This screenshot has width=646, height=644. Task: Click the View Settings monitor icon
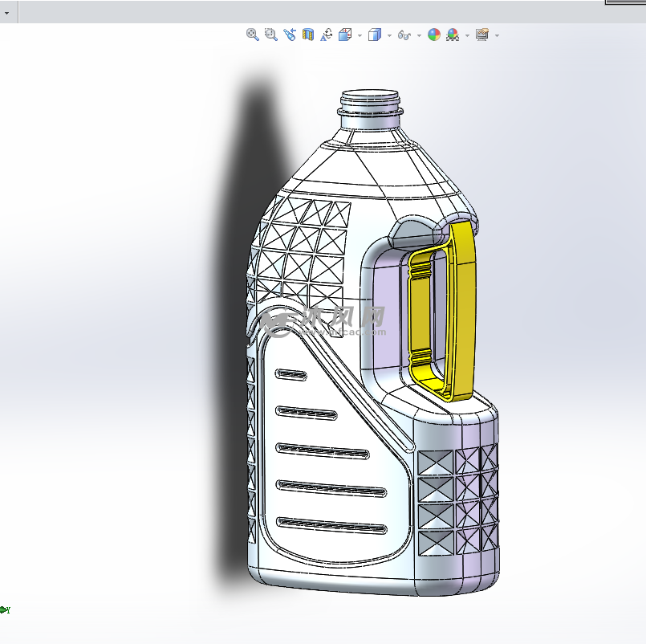[x=481, y=35]
